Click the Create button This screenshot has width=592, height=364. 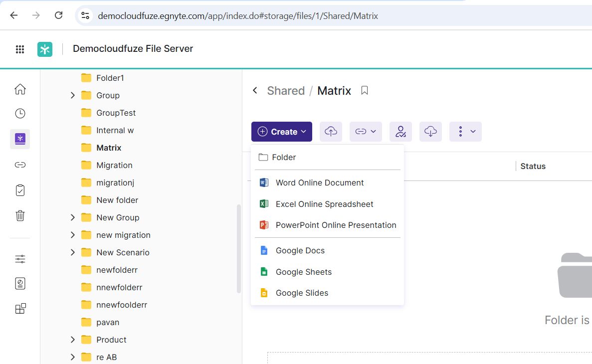[282, 132]
